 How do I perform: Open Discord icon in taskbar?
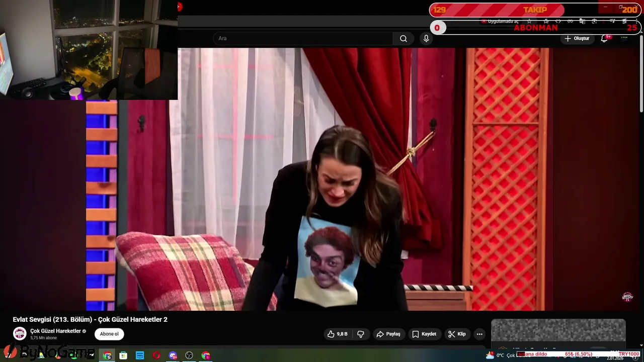tap(173, 355)
